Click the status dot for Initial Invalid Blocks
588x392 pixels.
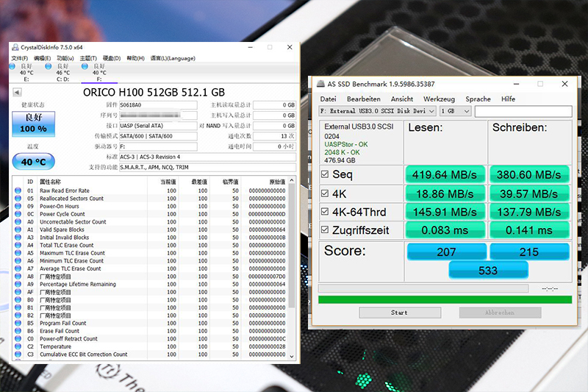18,238
